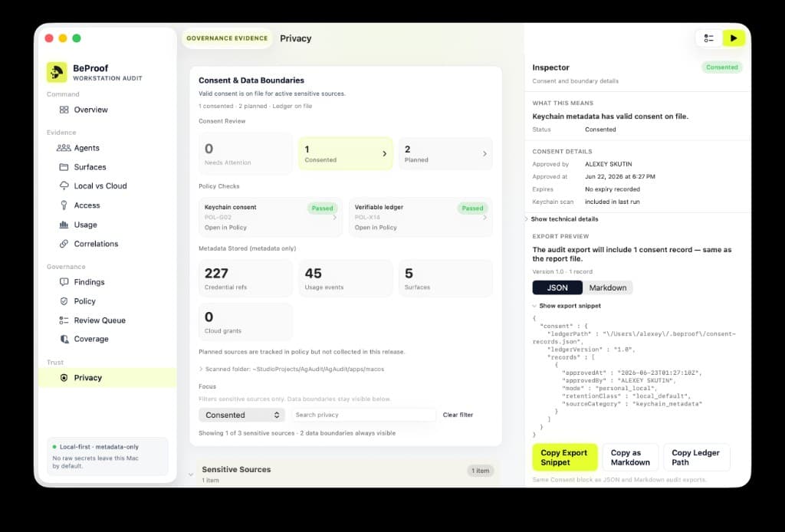This screenshot has height=532, width=785.
Task: Open Correlations in the sidebar
Action: point(107,244)
